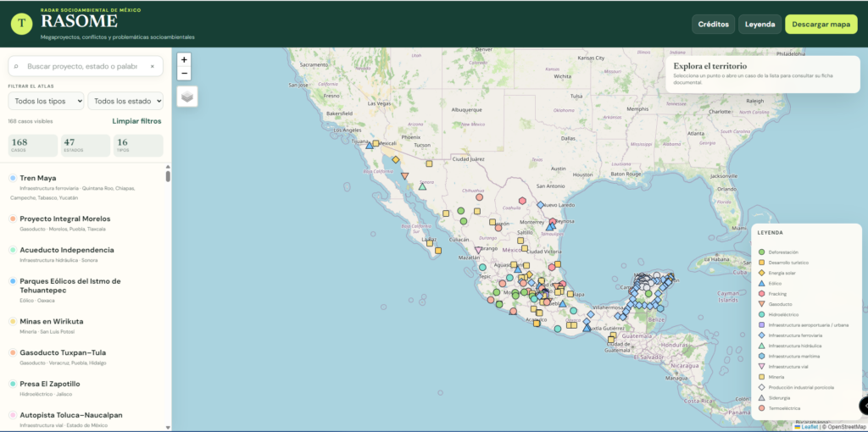Toggle the Leyenda button in header
Image resolution: width=868 pixels, height=432 pixels.
coord(760,25)
